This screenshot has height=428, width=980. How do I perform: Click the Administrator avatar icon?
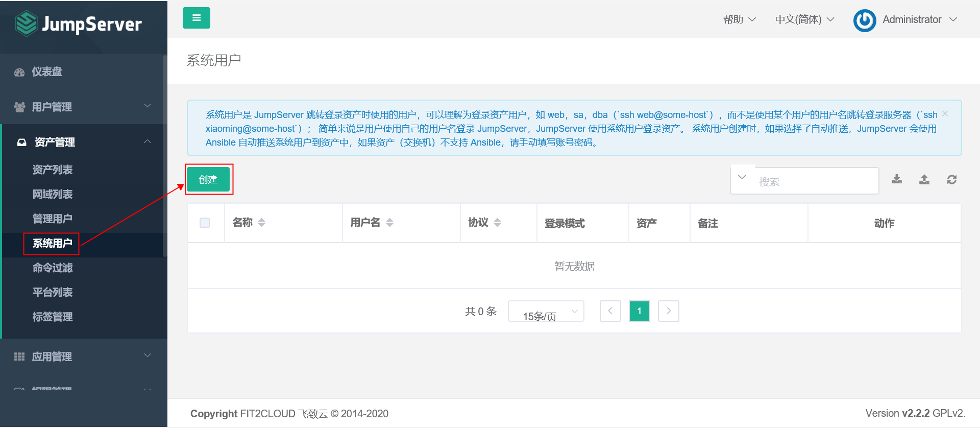click(865, 20)
